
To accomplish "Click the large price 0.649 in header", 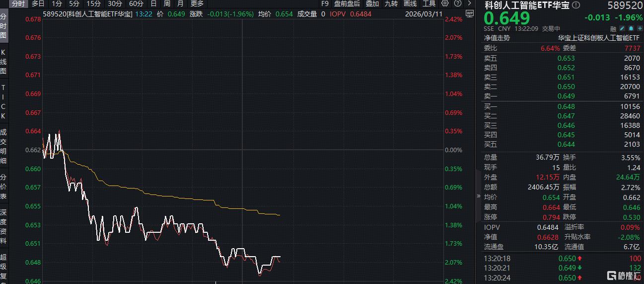I will click(x=507, y=19).
